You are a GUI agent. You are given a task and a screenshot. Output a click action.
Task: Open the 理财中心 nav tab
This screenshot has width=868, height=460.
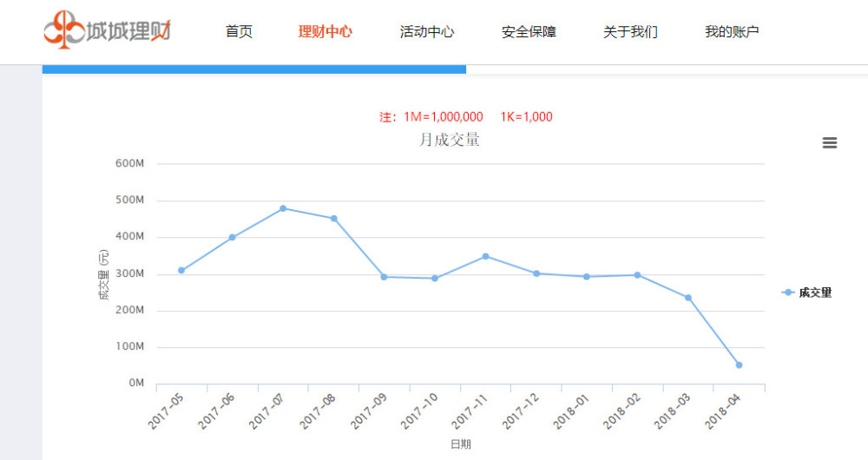(x=325, y=32)
